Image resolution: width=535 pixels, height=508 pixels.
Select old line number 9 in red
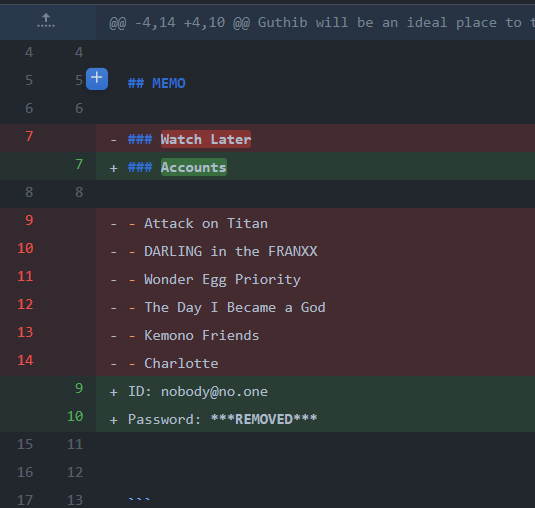tap(29, 220)
